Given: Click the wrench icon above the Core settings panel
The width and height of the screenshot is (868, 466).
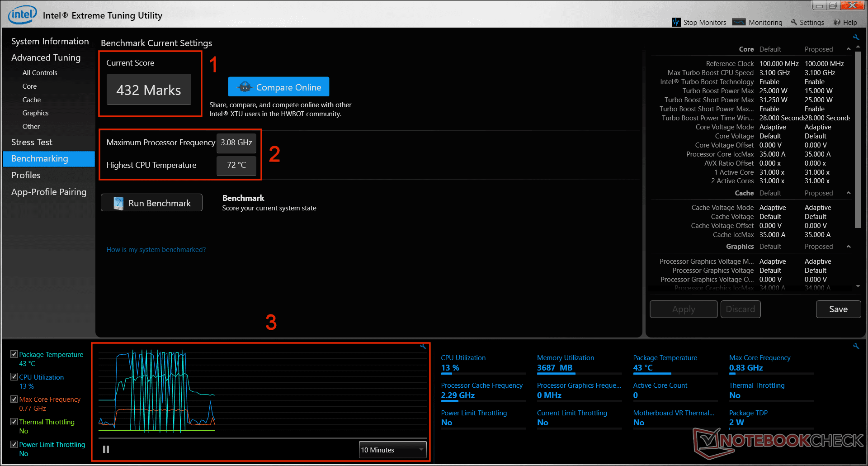Looking at the screenshot, I should 856,38.
